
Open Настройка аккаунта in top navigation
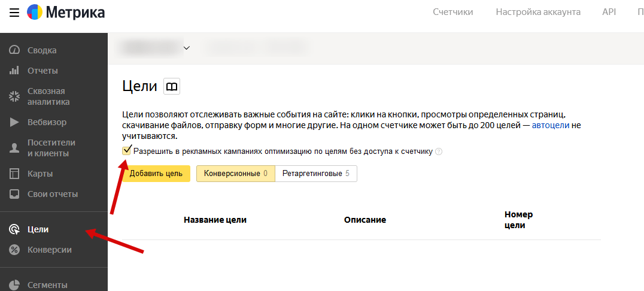point(538,12)
